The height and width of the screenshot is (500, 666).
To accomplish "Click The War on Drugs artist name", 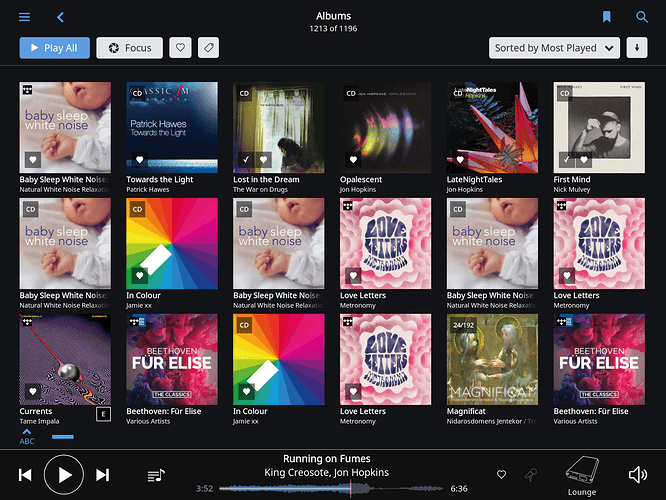I will pos(260,189).
